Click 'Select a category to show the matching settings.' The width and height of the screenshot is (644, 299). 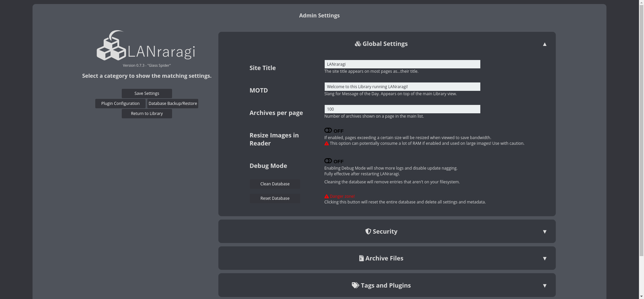click(x=147, y=76)
